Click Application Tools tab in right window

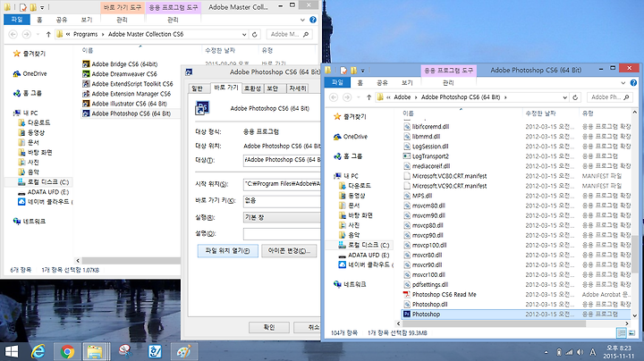[x=448, y=71]
